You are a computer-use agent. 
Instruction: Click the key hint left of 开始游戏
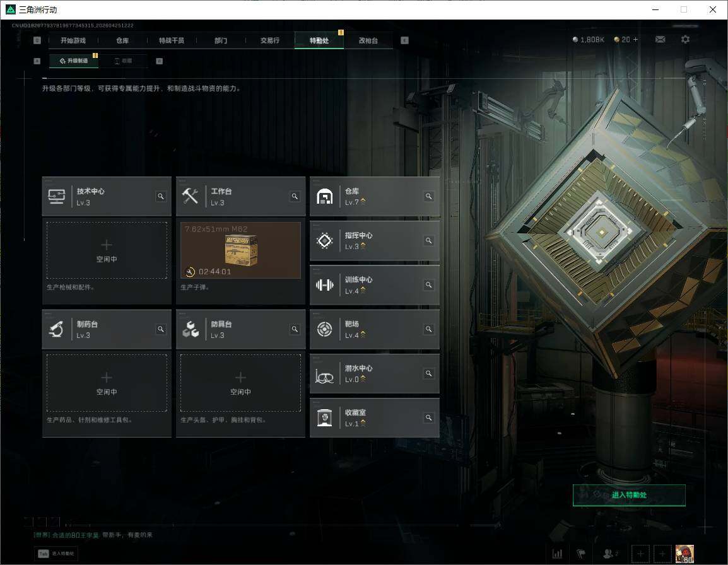point(37,40)
